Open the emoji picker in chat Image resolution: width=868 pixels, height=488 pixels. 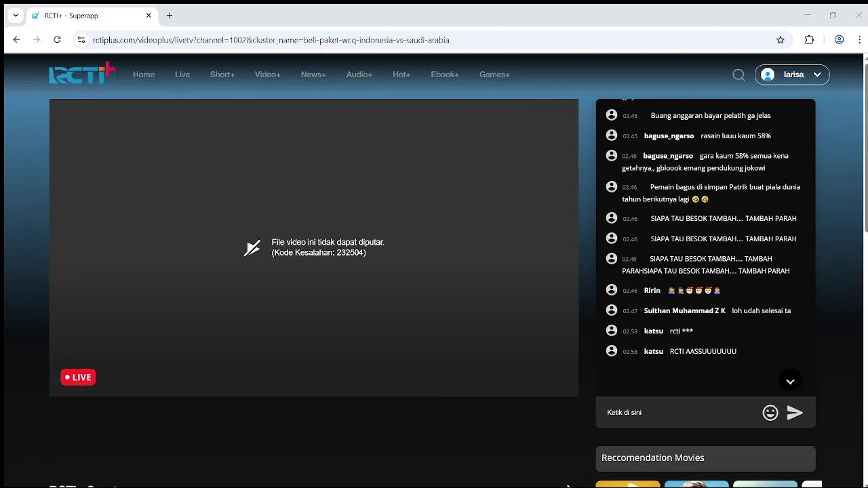[770, 413]
